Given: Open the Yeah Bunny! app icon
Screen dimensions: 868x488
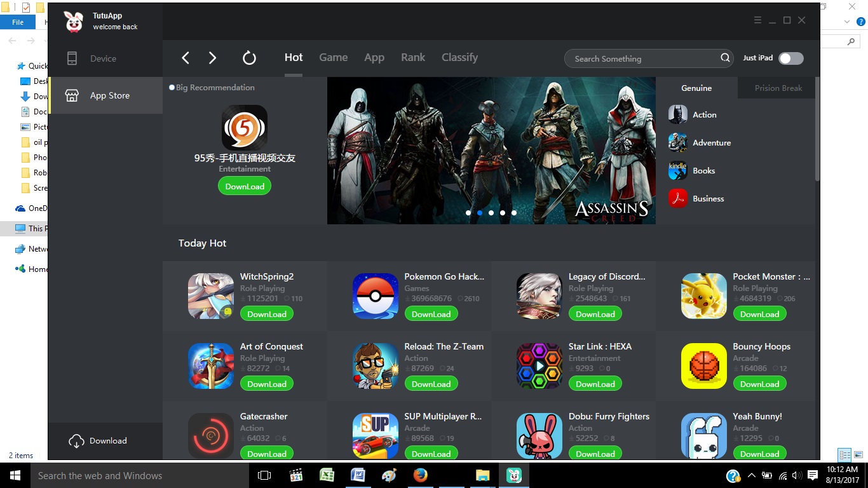Looking at the screenshot, I should [x=704, y=436].
